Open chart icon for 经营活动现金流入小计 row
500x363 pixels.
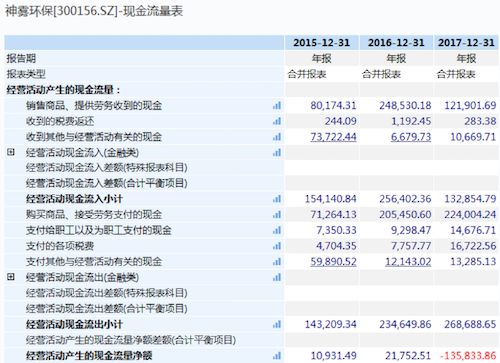277,199
